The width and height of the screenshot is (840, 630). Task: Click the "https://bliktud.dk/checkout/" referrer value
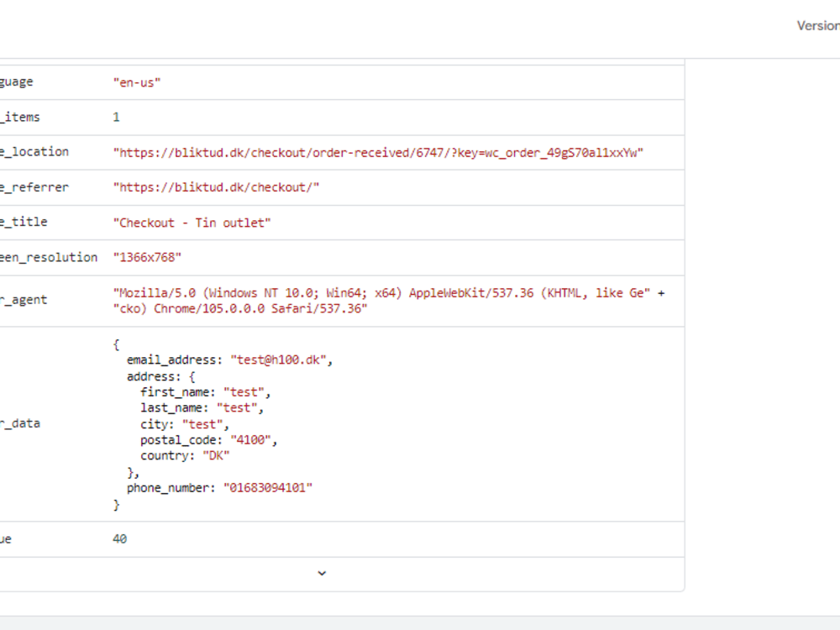pos(216,187)
